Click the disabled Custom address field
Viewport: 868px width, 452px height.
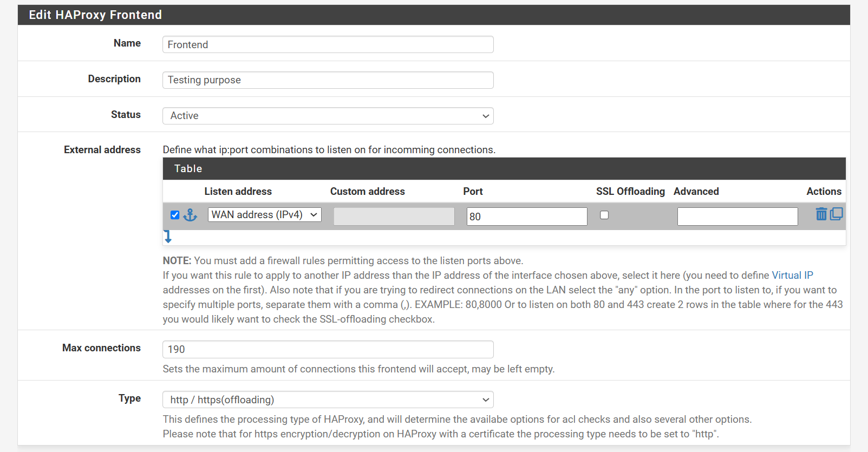[x=394, y=217]
